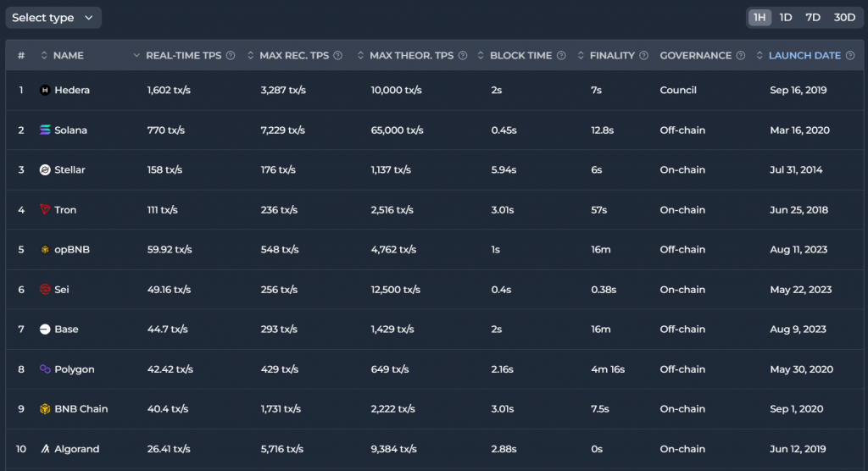This screenshot has width=868, height=471.
Task: Click the opBNB logo icon
Action: (45, 250)
